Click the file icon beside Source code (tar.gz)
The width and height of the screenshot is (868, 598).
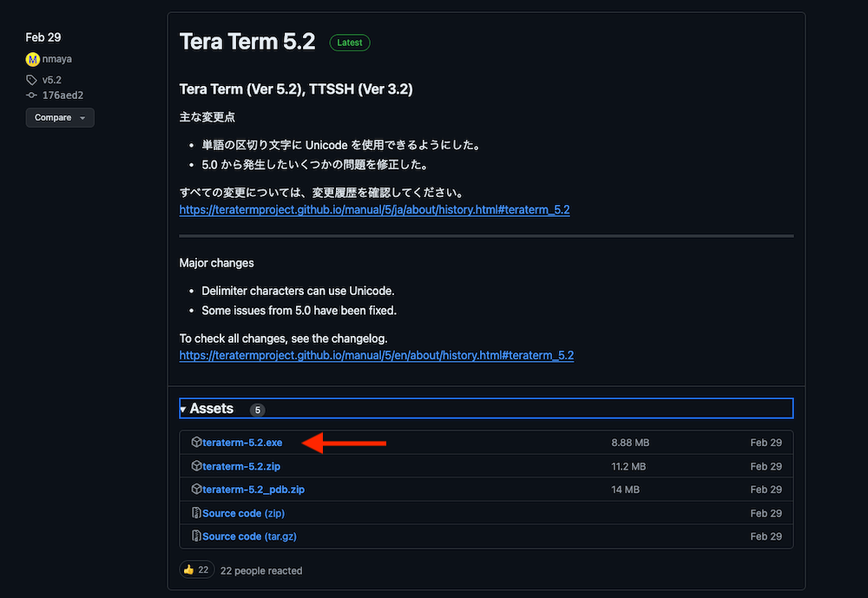196,536
